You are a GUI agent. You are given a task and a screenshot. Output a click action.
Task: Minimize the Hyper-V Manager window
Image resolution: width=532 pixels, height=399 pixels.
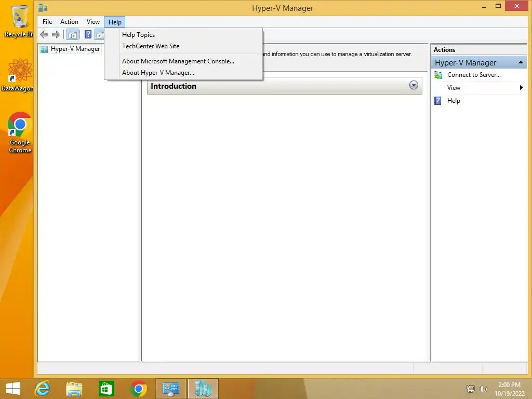484,6
